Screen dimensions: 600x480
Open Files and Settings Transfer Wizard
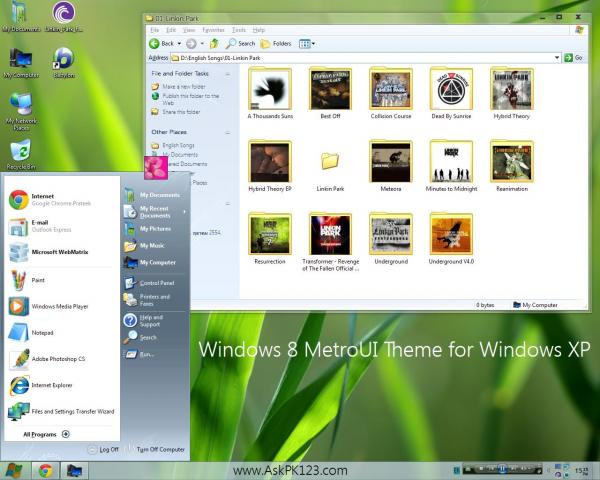click(61, 411)
